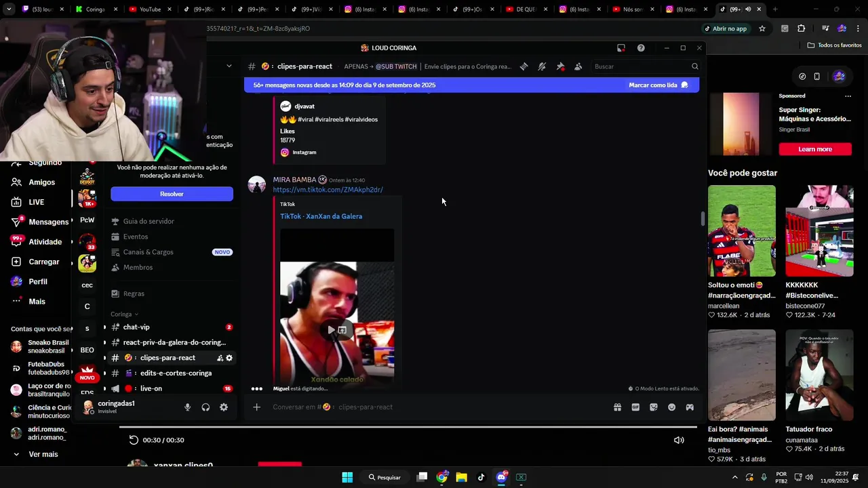Mute the TikTok video with the volume icon
Image resolution: width=868 pixels, height=488 pixels.
tap(679, 440)
